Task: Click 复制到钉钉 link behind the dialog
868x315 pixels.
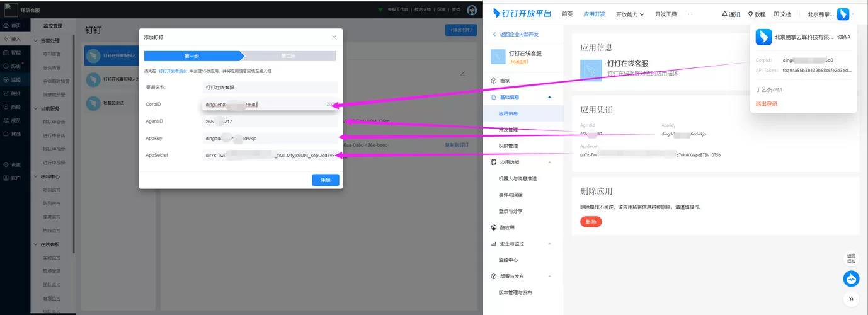Action: [457, 145]
